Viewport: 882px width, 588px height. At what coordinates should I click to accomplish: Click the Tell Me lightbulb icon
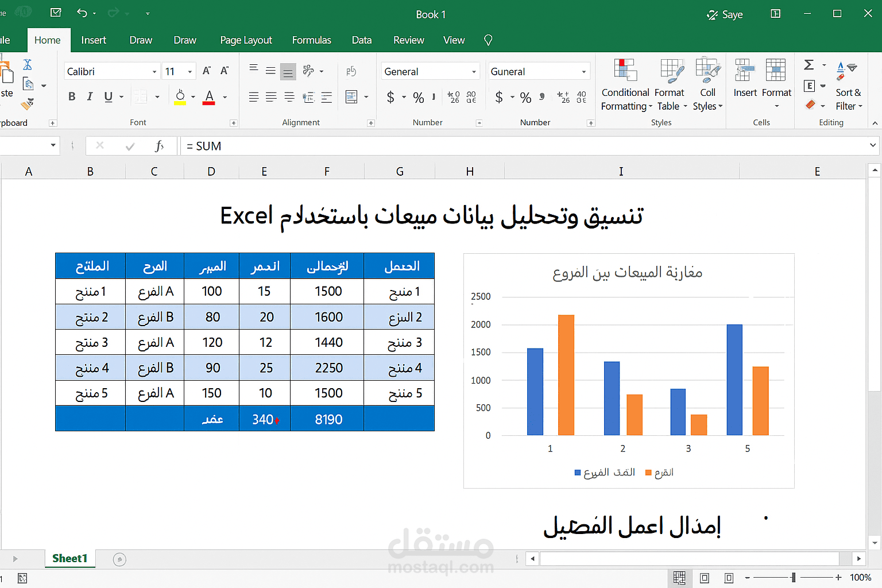tap(488, 40)
